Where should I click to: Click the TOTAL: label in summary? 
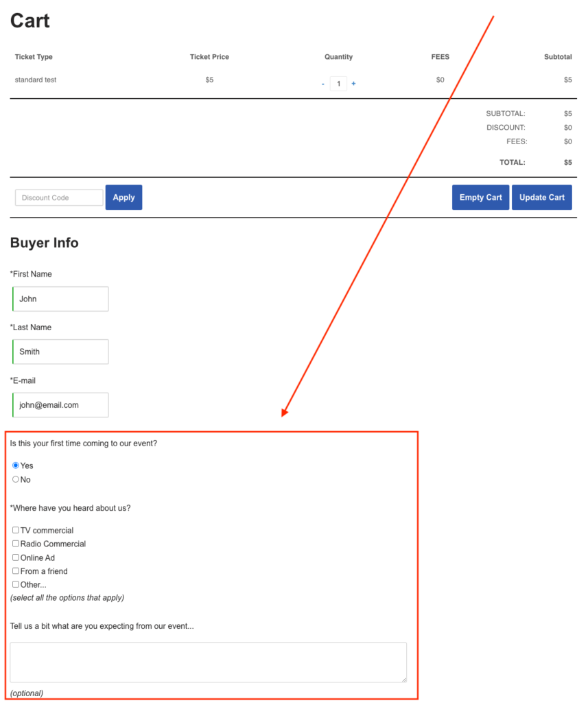click(513, 162)
